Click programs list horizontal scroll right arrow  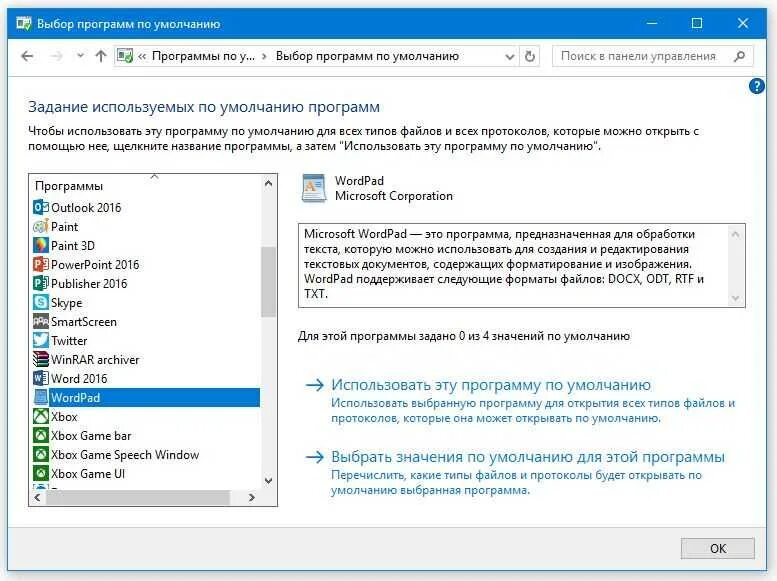252,497
